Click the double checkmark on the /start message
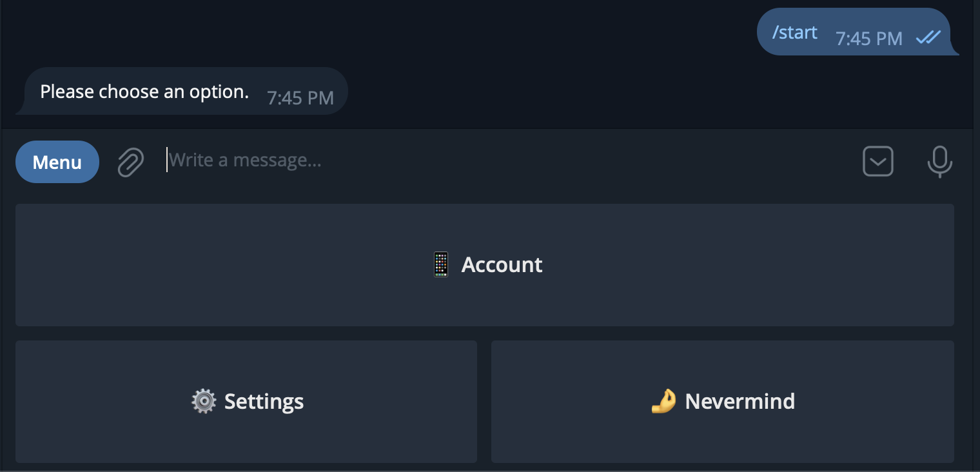The height and width of the screenshot is (472, 980). [928, 37]
